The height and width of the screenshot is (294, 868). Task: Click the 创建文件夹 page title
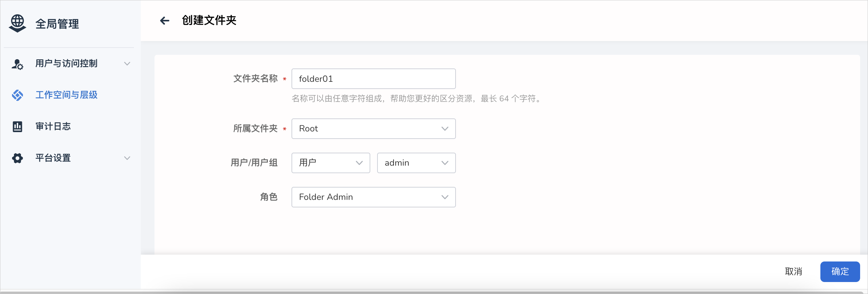click(209, 21)
